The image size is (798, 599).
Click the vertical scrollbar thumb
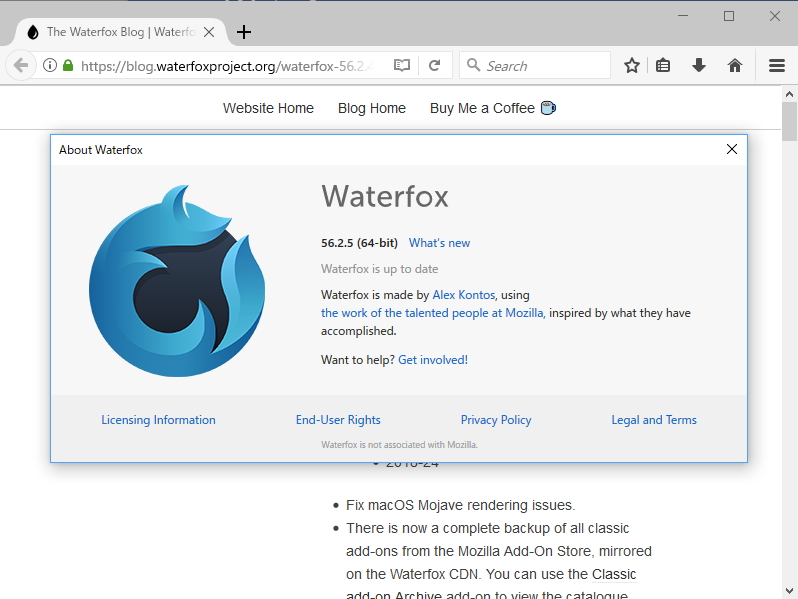point(789,121)
